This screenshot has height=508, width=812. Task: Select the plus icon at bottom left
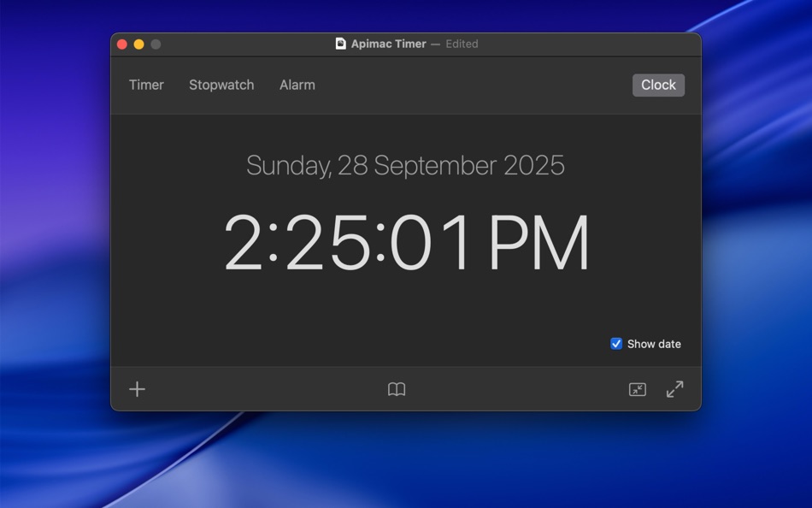click(137, 389)
